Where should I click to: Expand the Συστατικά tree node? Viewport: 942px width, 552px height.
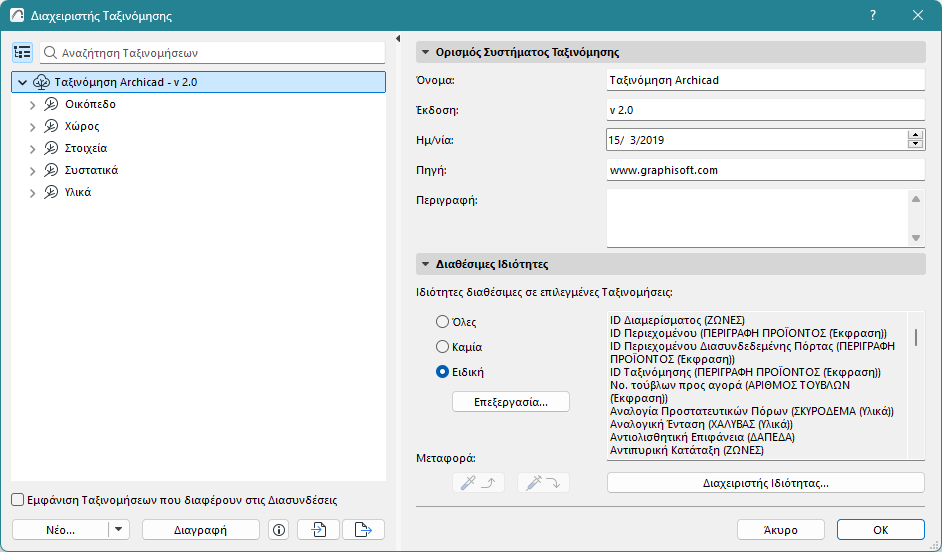pyautogui.click(x=33, y=171)
